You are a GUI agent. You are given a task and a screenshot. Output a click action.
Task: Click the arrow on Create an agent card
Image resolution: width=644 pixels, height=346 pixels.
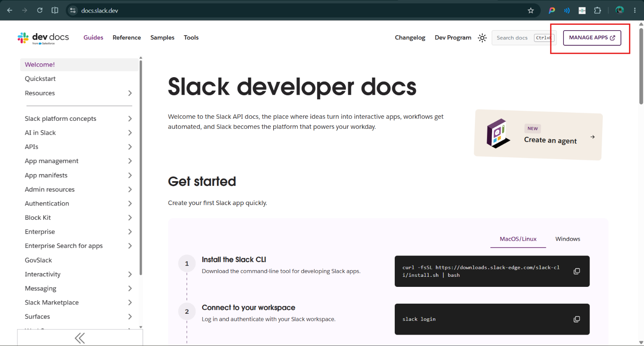[x=592, y=137]
